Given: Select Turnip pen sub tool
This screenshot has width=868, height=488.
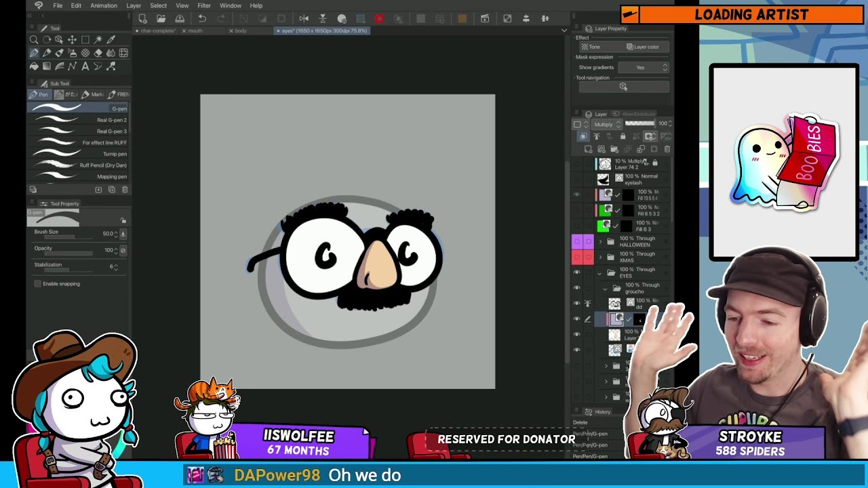Looking at the screenshot, I should coord(78,154).
